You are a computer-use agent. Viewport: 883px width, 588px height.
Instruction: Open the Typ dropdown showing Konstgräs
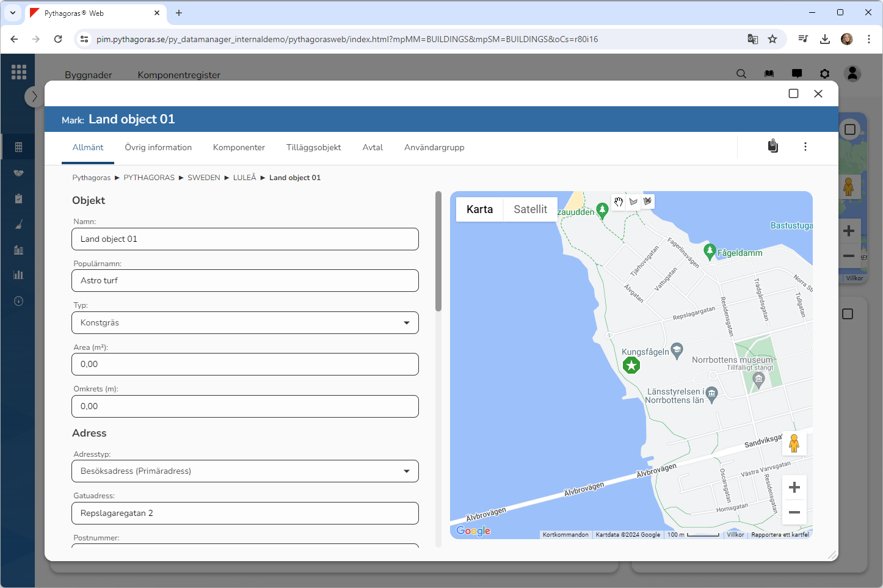245,323
